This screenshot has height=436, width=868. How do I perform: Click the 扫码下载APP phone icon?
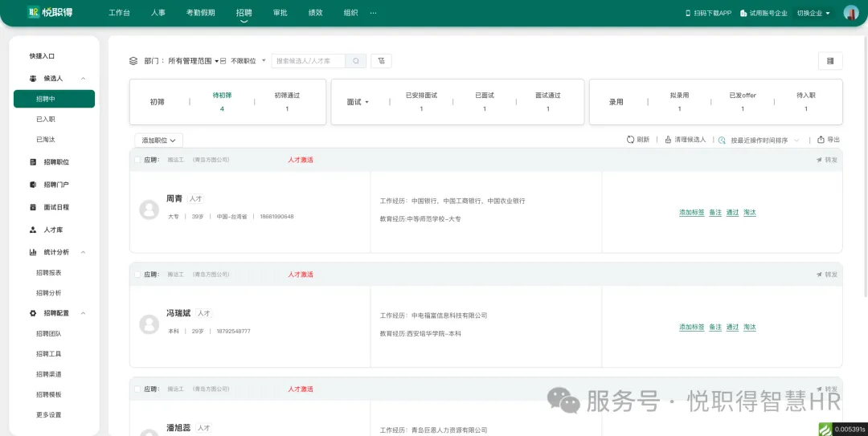click(688, 13)
